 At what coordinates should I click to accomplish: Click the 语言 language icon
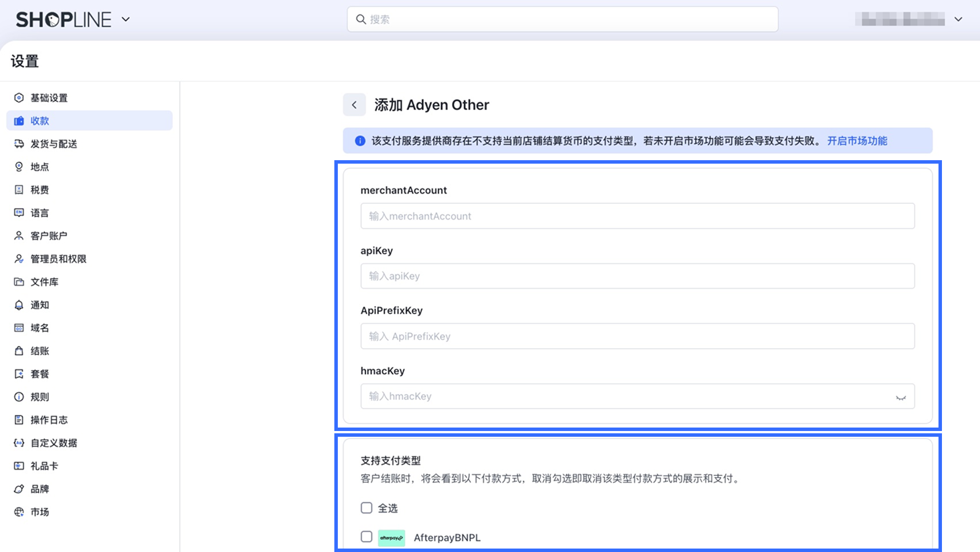[x=19, y=213]
